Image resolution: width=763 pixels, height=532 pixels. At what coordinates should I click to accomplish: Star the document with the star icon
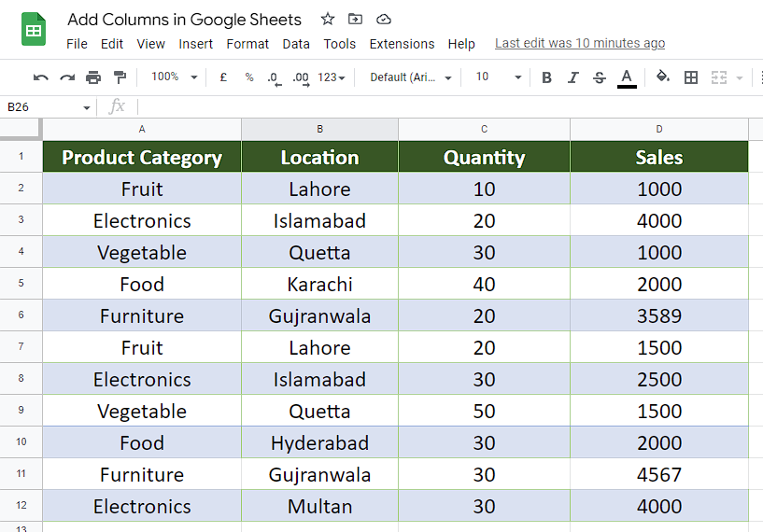coord(328,19)
